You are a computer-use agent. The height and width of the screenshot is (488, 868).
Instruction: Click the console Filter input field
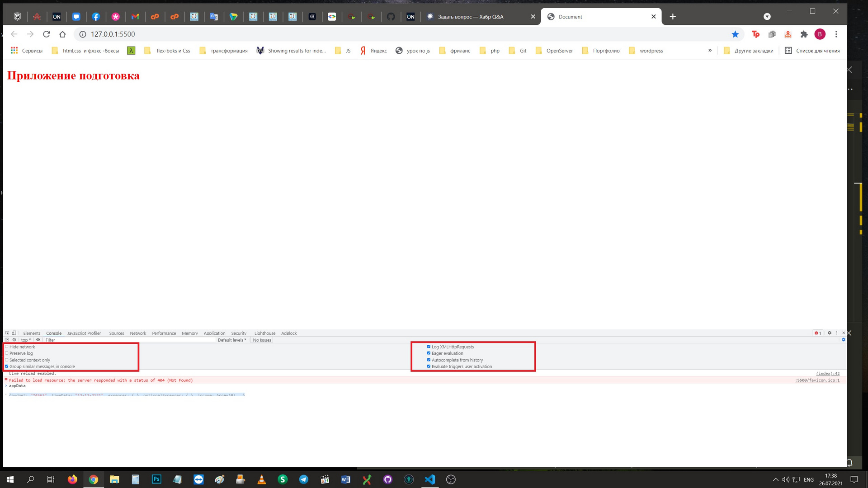pyautogui.click(x=129, y=340)
